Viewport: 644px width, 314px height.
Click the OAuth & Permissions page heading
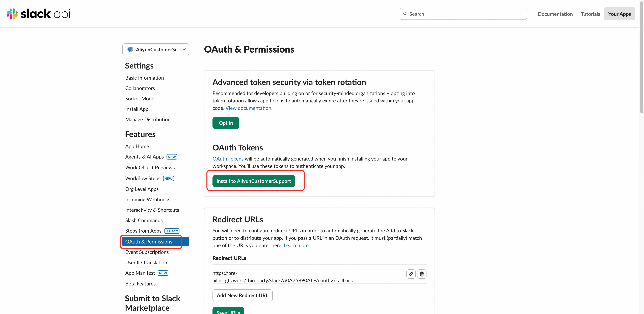(x=249, y=49)
